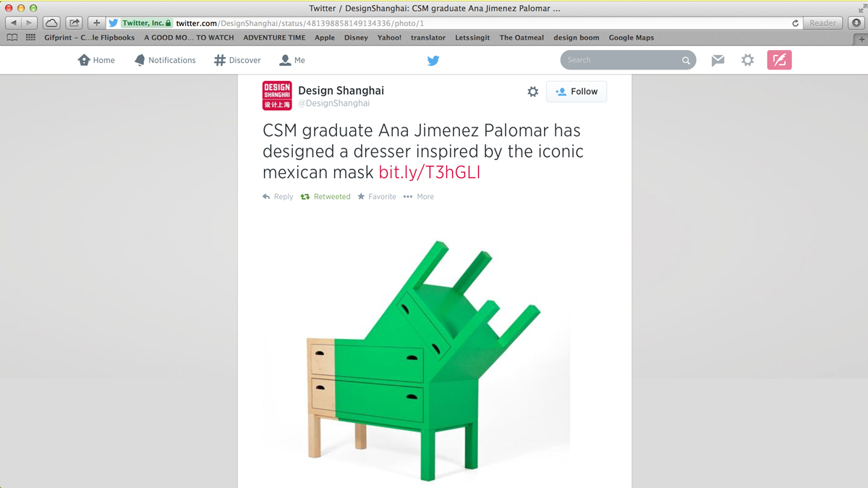Open direct messages envelope icon

(718, 61)
